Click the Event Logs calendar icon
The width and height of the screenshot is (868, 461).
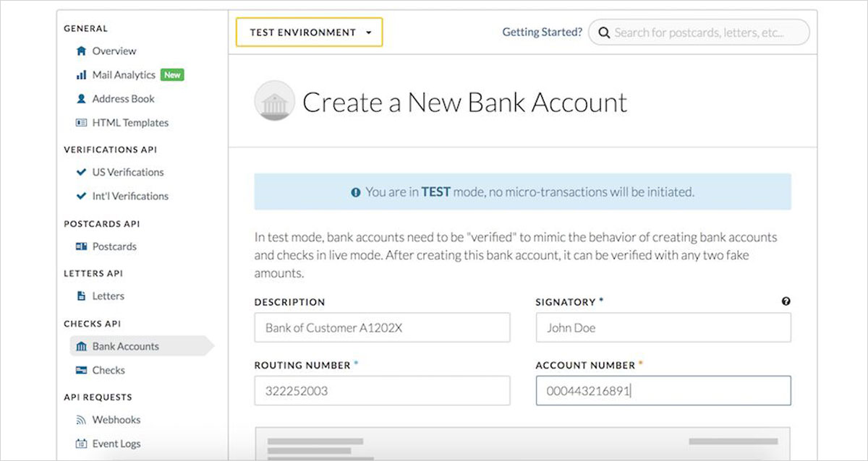(81, 444)
